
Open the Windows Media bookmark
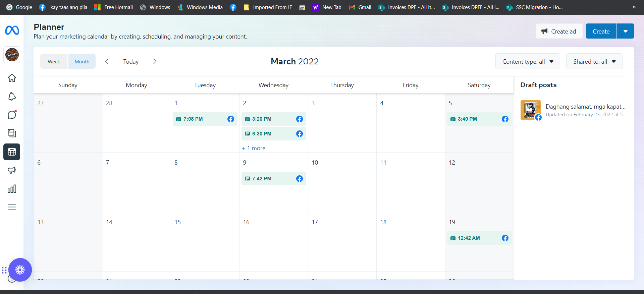[200, 7]
